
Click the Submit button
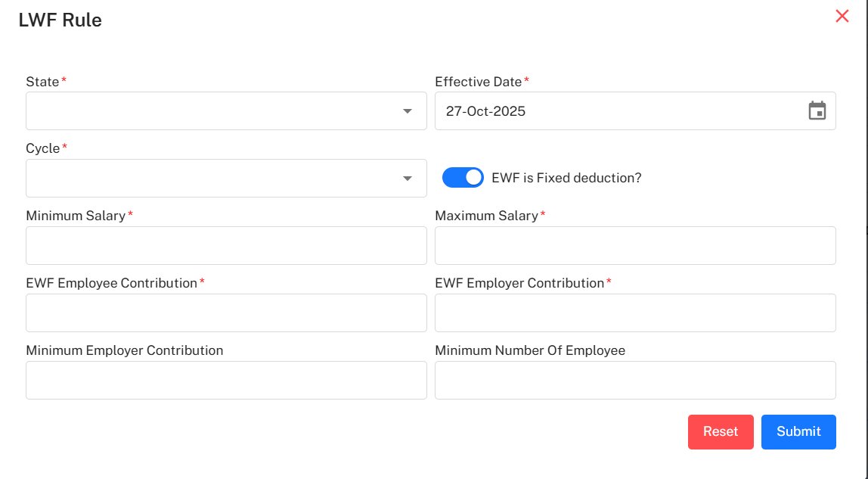(798, 431)
